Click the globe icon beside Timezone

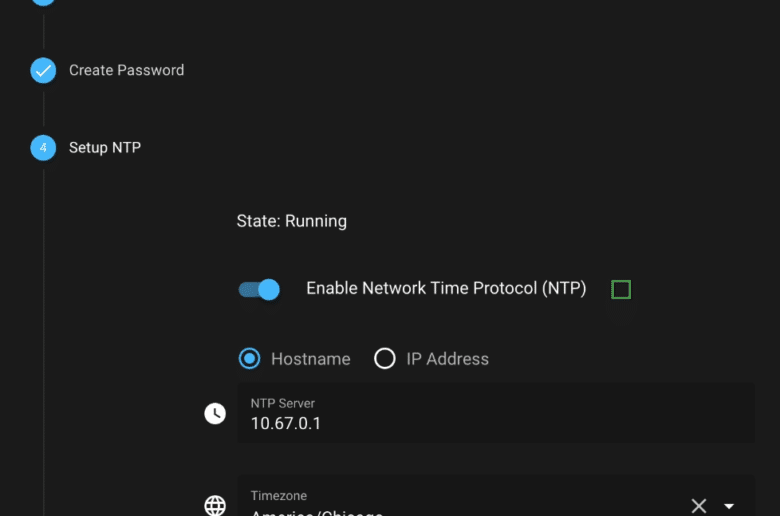point(215,506)
